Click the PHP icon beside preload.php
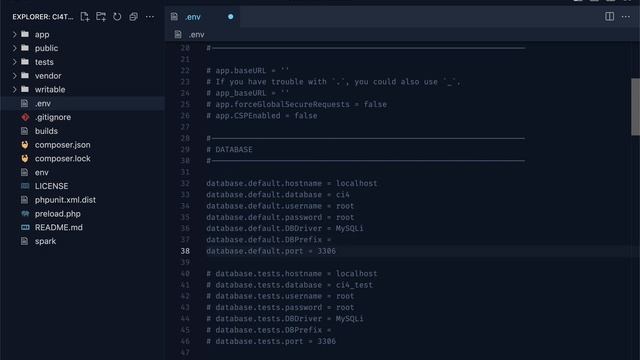Viewport: 640px width, 360px height. click(25, 213)
